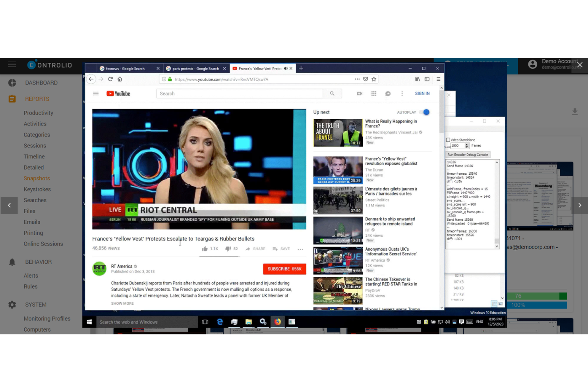This screenshot has width=588, height=392.
Task: Open Monitoring Profiles in sidebar
Action: [47, 319]
